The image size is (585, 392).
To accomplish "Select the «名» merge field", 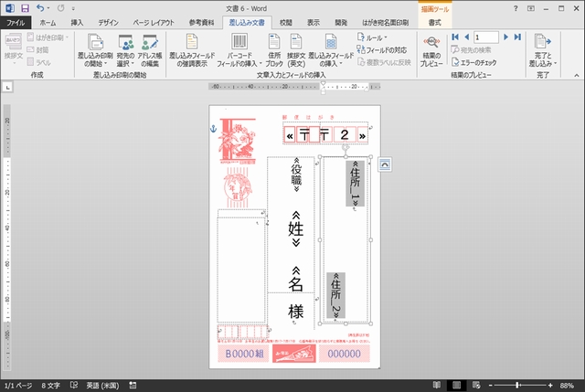I will tap(296, 280).
